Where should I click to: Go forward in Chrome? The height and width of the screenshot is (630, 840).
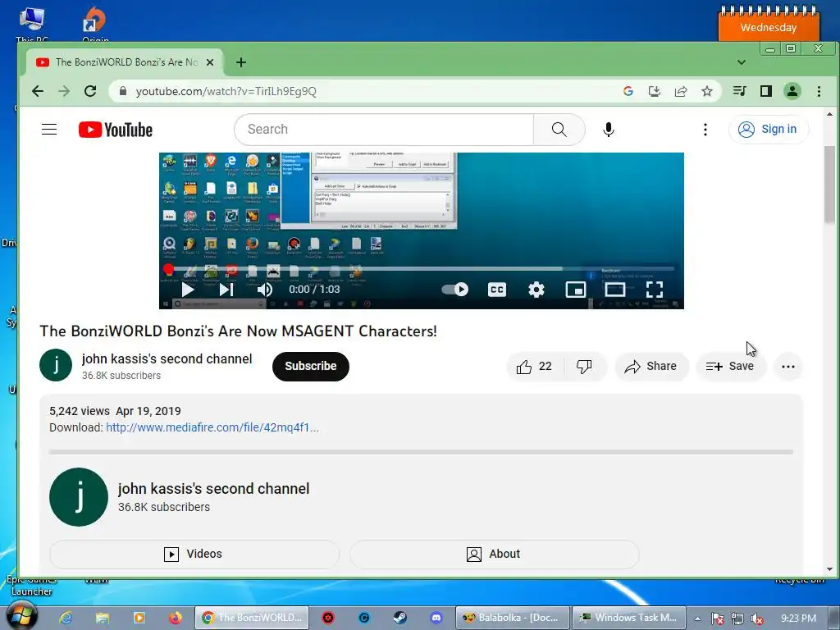(64, 91)
